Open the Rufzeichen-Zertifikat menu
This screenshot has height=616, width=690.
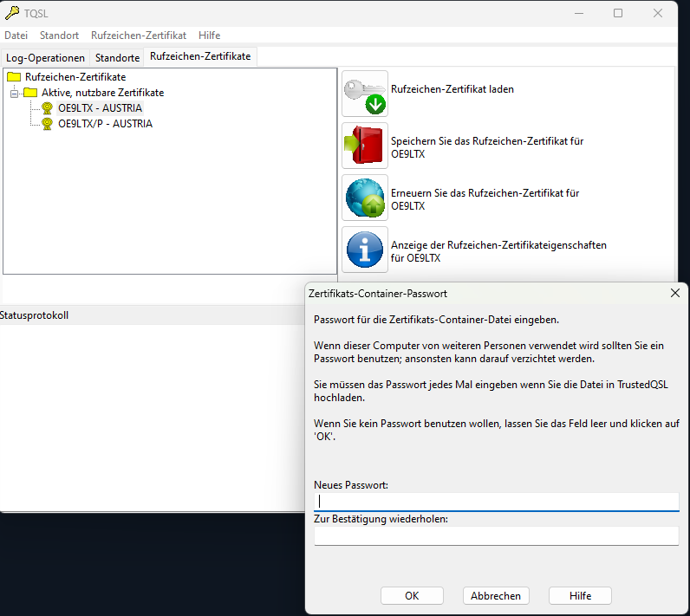click(139, 36)
